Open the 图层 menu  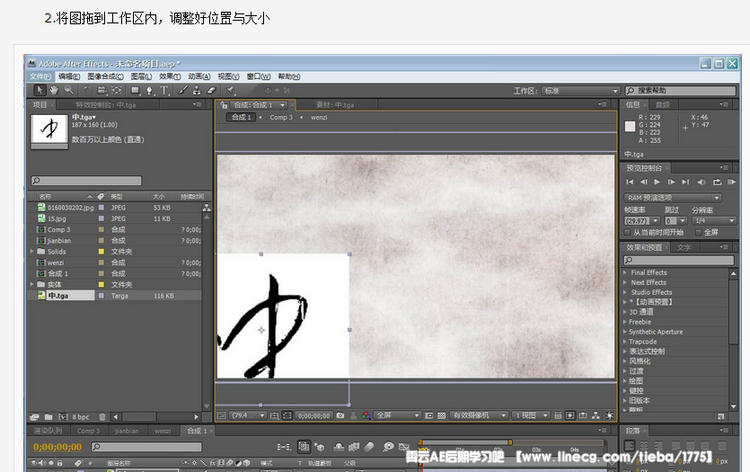141,76
